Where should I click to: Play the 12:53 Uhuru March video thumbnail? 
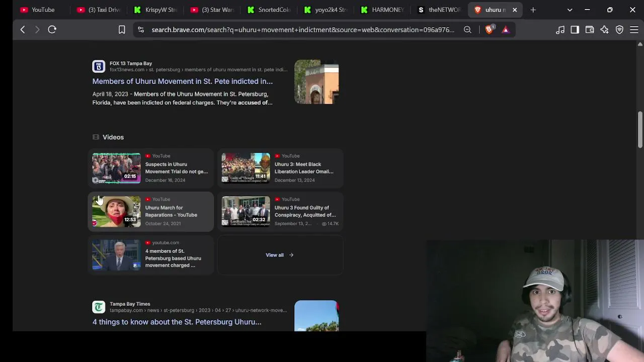click(116, 211)
